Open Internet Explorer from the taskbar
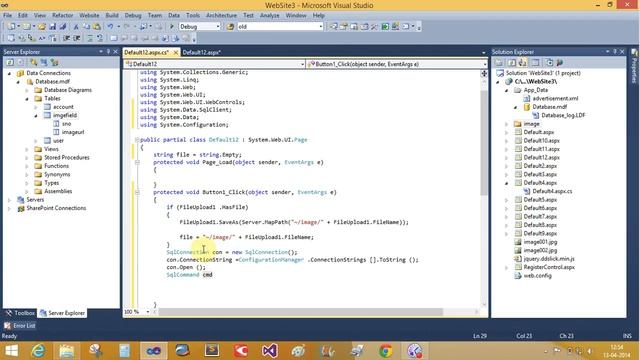Screen dimensions: 640x360 pyautogui.click(x=38, y=351)
